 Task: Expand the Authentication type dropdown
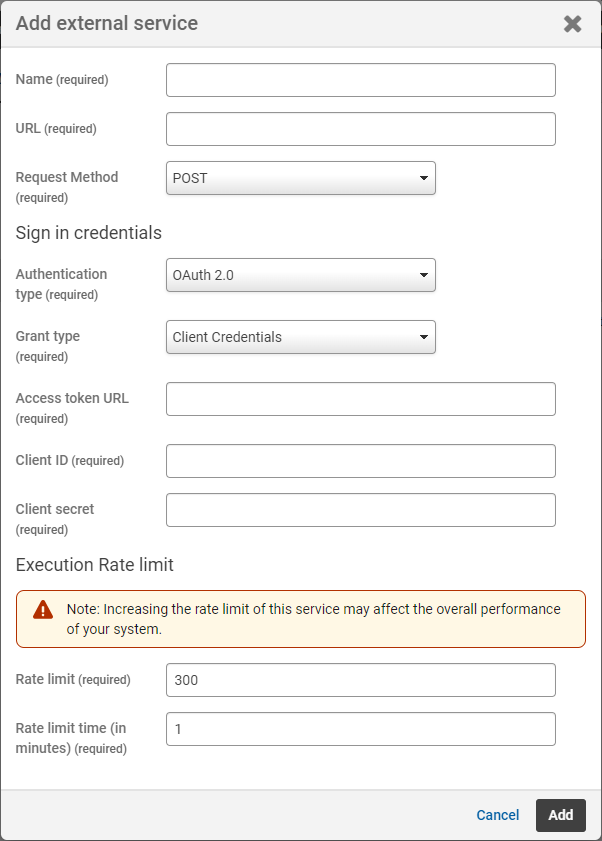click(300, 275)
